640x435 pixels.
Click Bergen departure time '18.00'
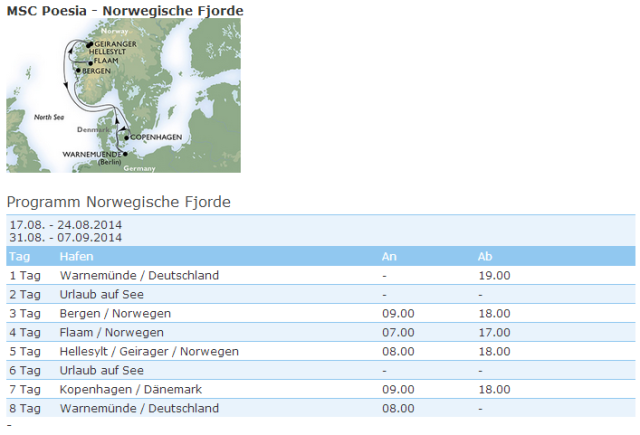click(494, 313)
